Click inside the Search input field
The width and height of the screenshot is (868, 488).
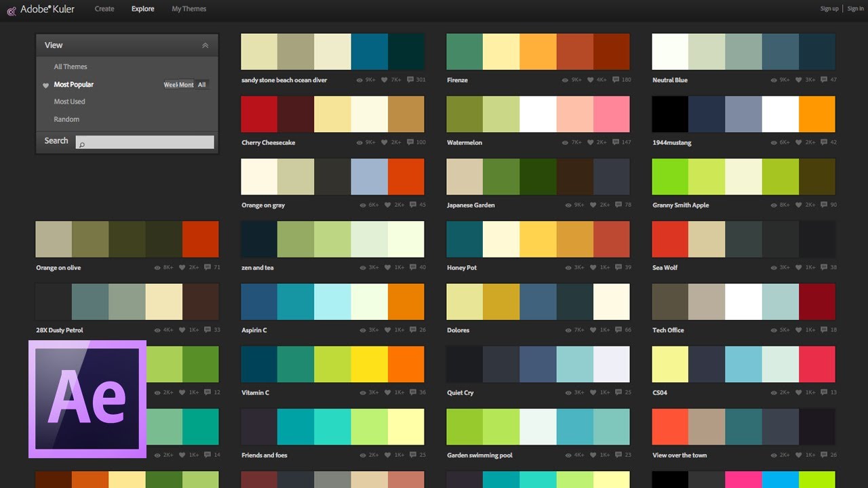coord(145,142)
